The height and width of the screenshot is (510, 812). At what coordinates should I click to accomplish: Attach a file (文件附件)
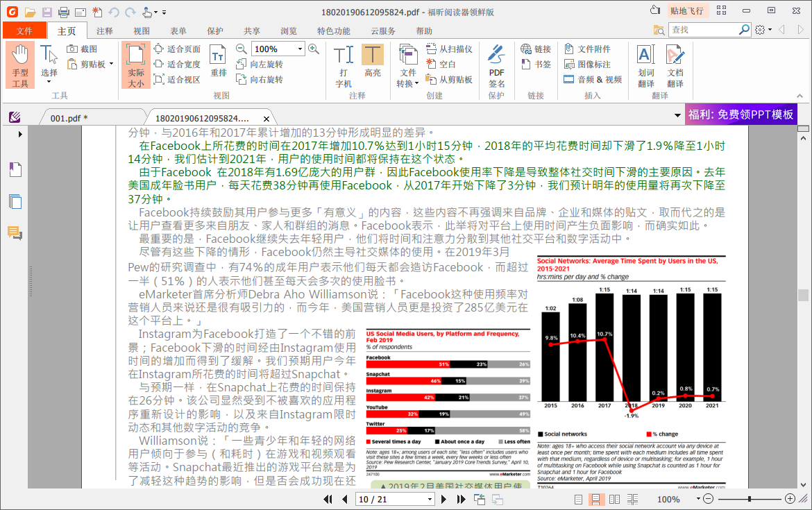[587, 49]
